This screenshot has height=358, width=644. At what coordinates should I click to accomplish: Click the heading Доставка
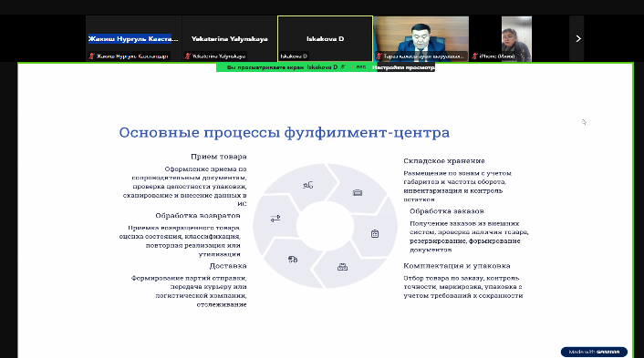228,266
